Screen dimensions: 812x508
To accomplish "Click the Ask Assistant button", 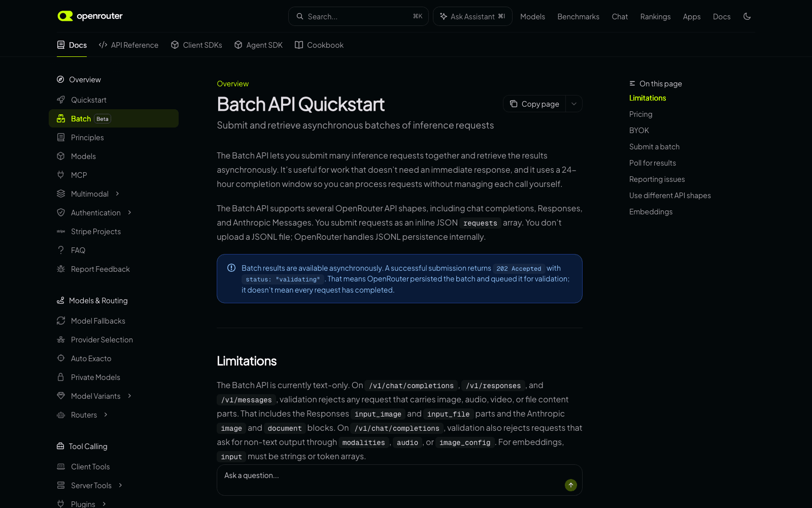I will point(472,16).
